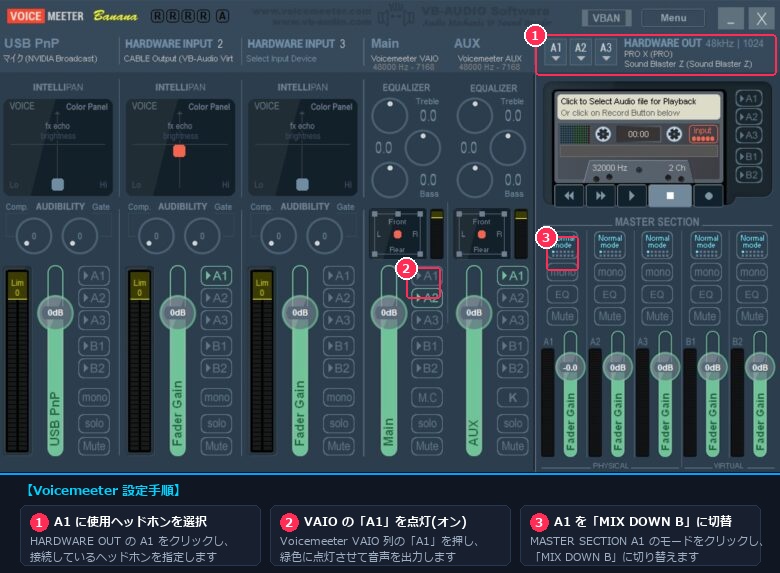
Task: Switch Normal mode on A2 master bus
Action: 609,246
